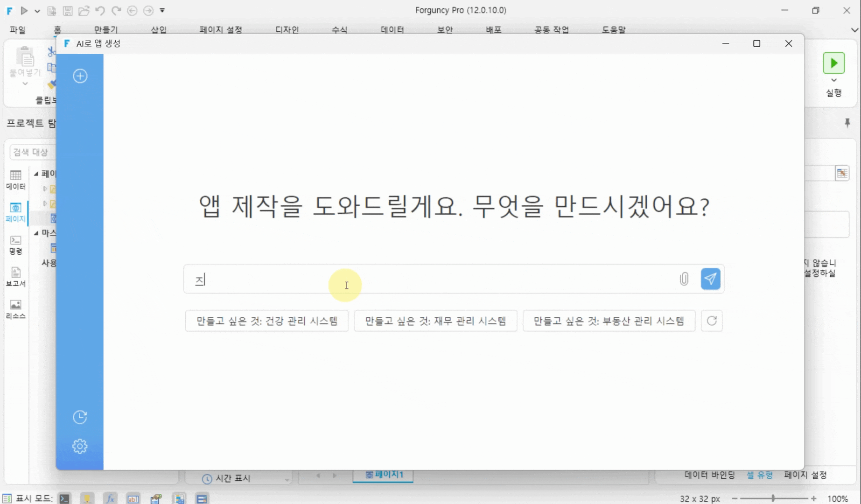
Task: Click the open folder icon in quick access toolbar
Action: 84,10
